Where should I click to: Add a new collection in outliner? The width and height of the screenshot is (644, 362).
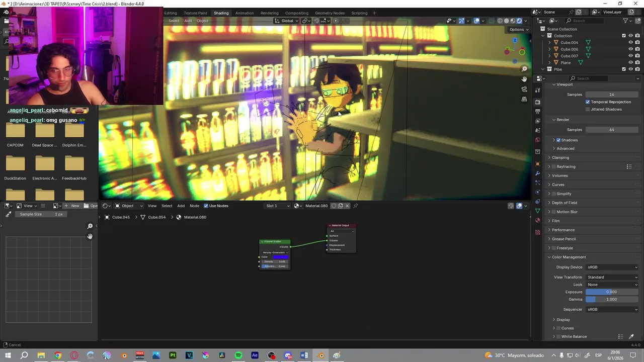(x=637, y=21)
